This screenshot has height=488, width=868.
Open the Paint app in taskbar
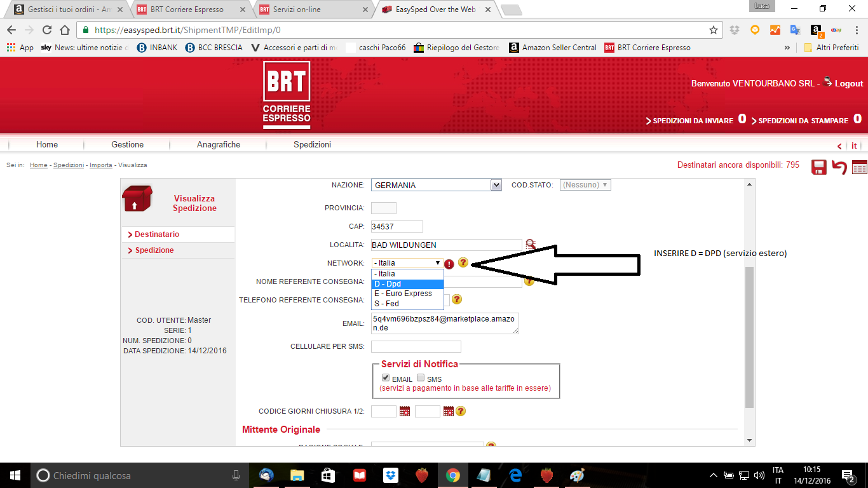point(577,475)
